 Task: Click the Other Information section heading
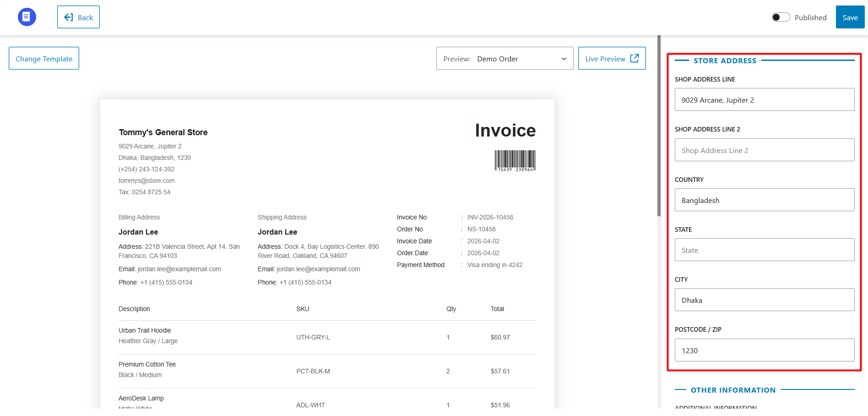click(x=733, y=390)
